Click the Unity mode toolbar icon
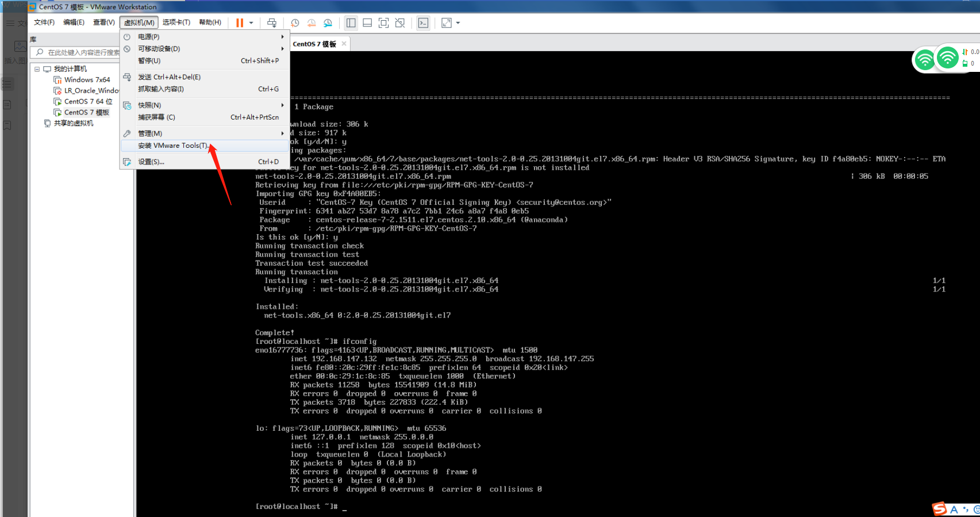 coord(400,23)
